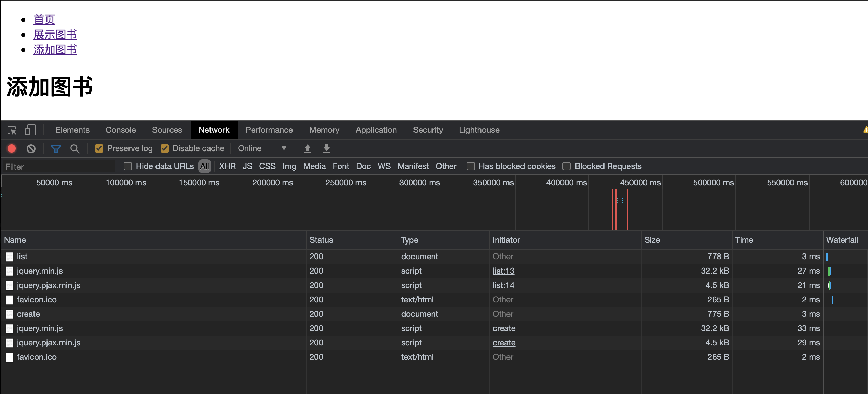This screenshot has width=868, height=394.
Task: Open network search with the magnifier icon
Action: pos(75,148)
